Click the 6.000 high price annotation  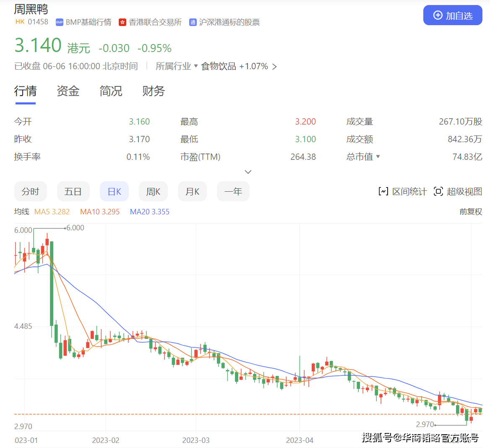click(x=76, y=228)
